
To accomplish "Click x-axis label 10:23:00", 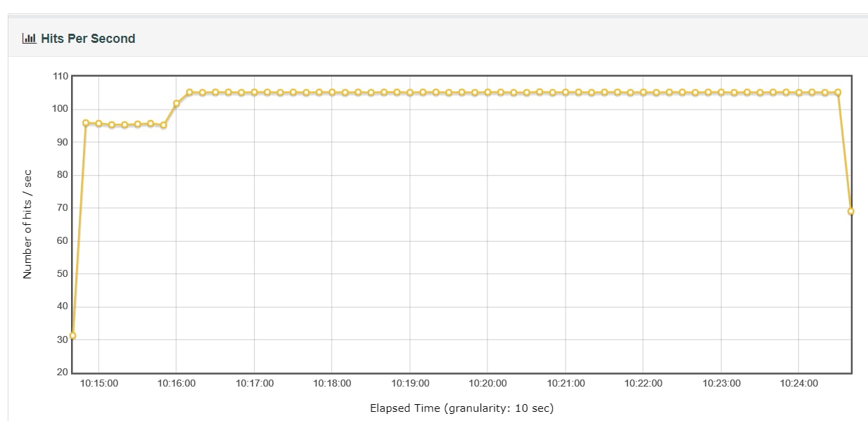I will (721, 384).
